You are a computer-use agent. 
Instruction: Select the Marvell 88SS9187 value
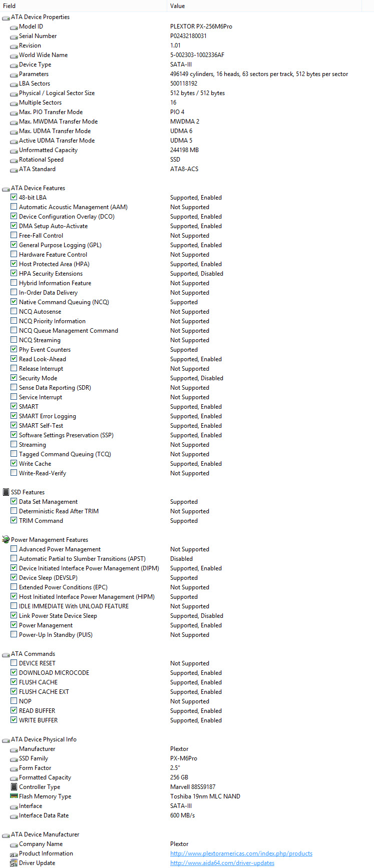click(193, 787)
